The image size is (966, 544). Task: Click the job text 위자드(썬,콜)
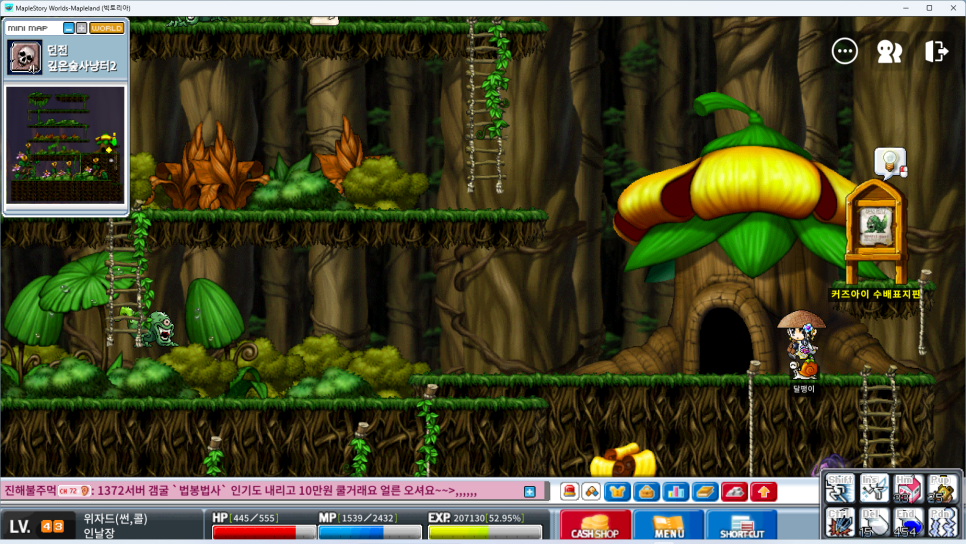pos(115,519)
